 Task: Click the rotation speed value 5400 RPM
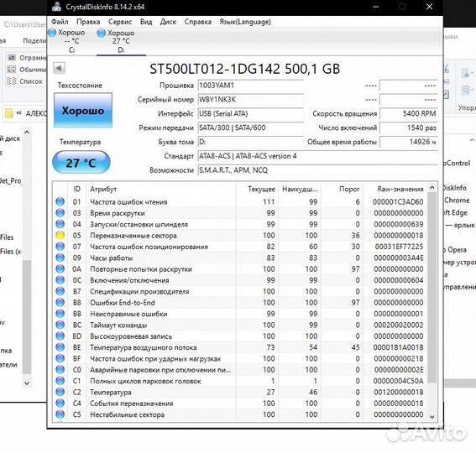409,114
